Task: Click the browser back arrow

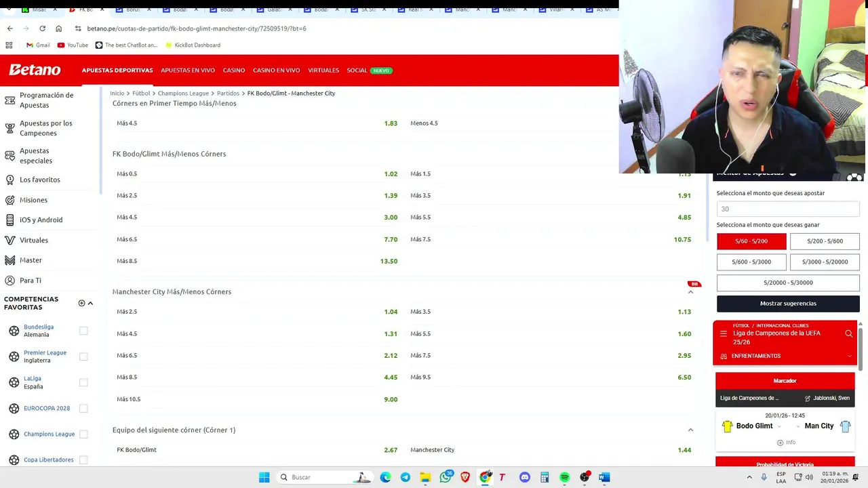Action: (x=9, y=28)
